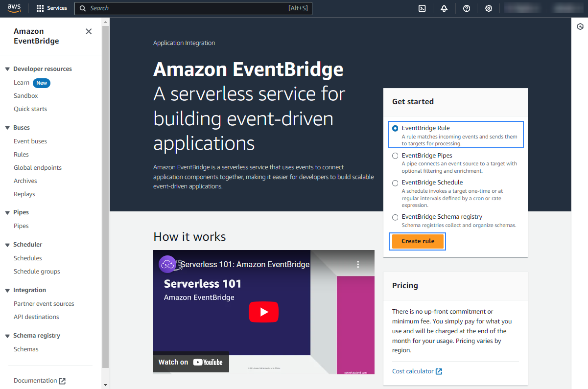Select the EventBridge Pipes radio option
The height and width of the screenshot is (389, 588).
click(395, 156)
